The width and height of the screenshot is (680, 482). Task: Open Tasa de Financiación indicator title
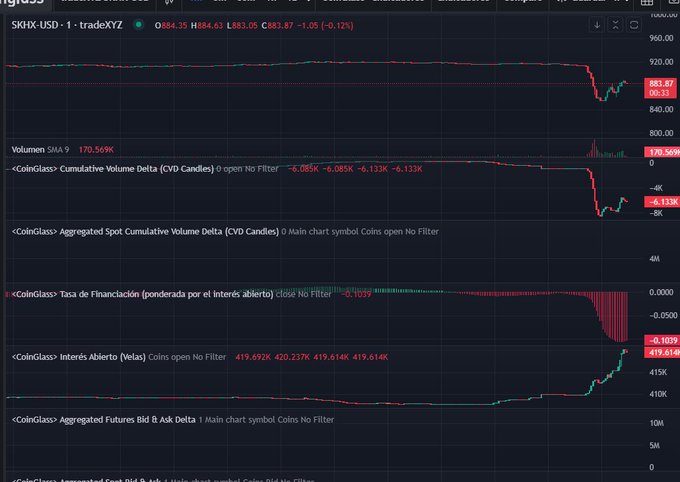143,294
